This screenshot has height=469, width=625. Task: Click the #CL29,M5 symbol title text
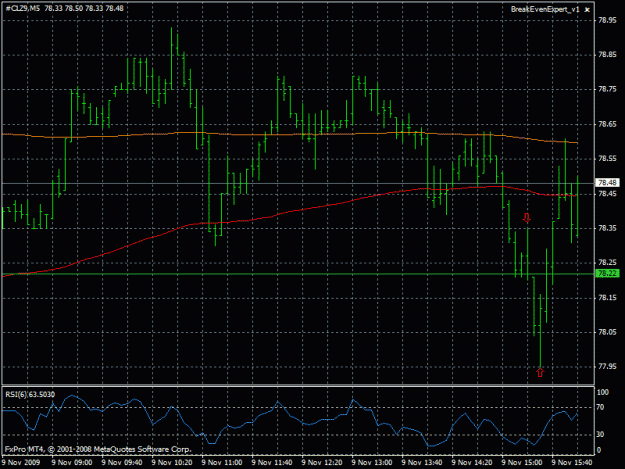click(23, 8)
